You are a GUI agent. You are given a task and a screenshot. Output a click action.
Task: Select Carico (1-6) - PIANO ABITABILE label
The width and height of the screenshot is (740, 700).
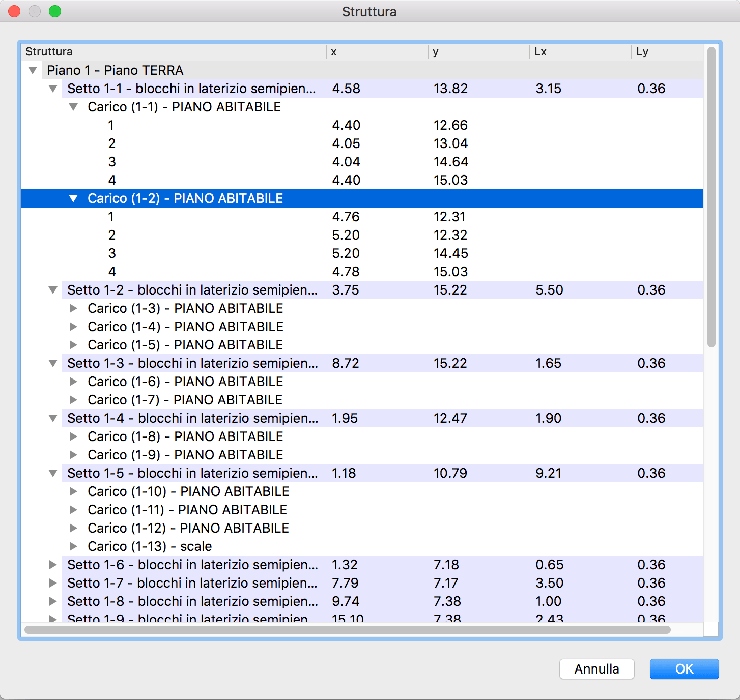coord(185,382)
